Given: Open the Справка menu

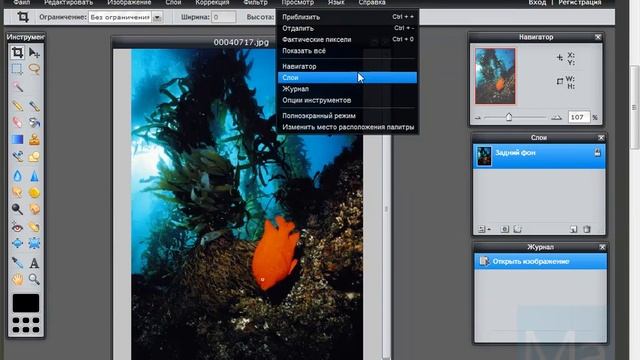Looking at the screenshot, I should [x=372, y=3].
